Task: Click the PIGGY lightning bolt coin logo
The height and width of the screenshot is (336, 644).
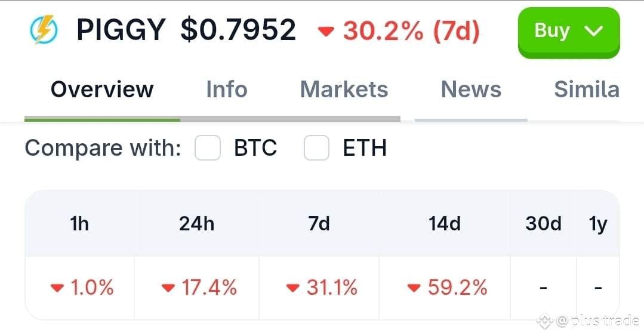Action: [44, 30]
